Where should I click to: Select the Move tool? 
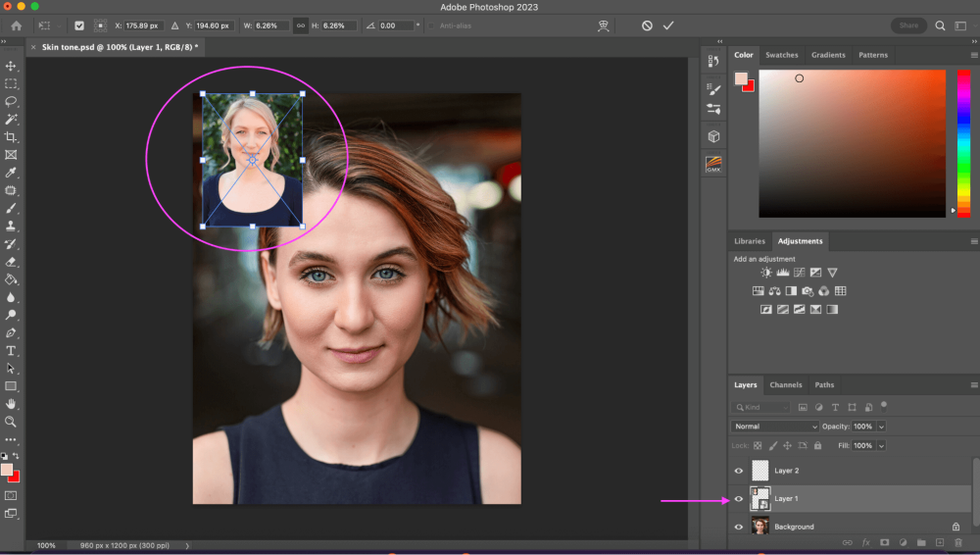[x=12, y=66]
